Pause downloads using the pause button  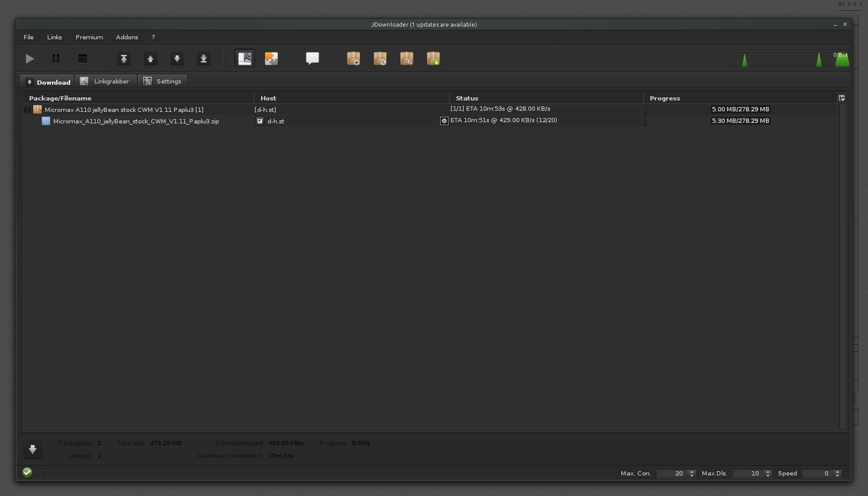click(x=56, y=59)
